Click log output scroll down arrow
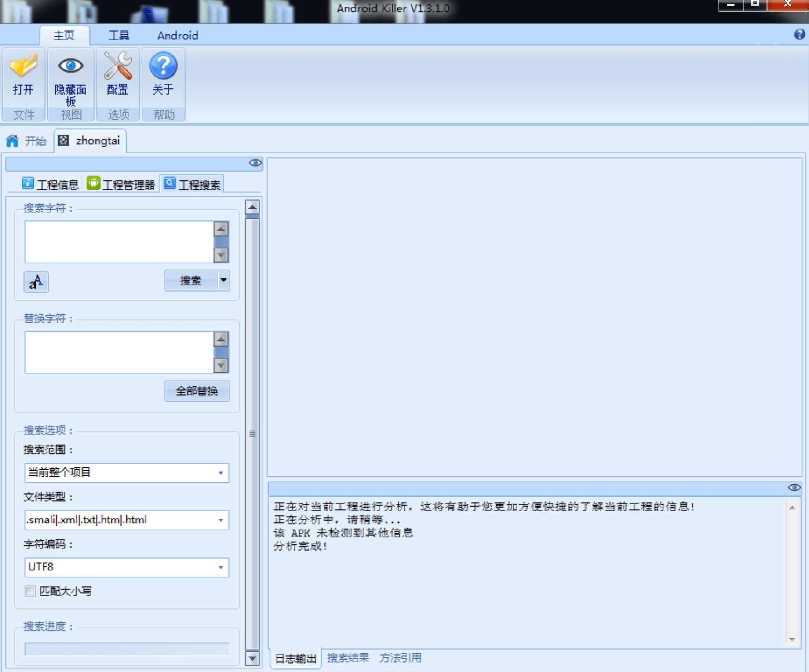Screen dimensions: 809x672 coord(792,639)
